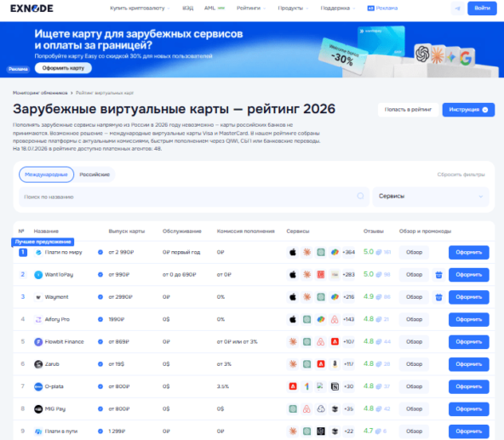
Task: Click the Adobe icon in the Flowbit Finance row
Action: click(335, 341)
